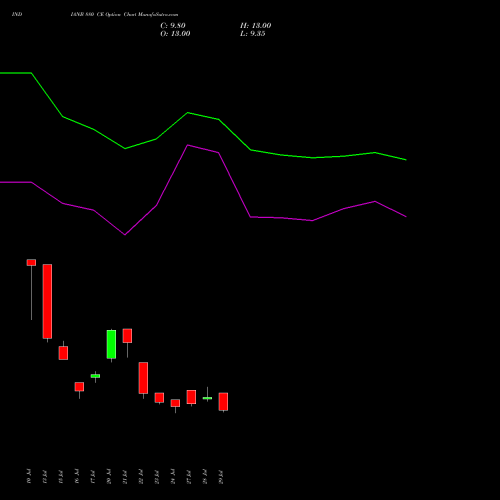Click the open value O: 13.00
This screenshot has width=500, height=500.
175,34
